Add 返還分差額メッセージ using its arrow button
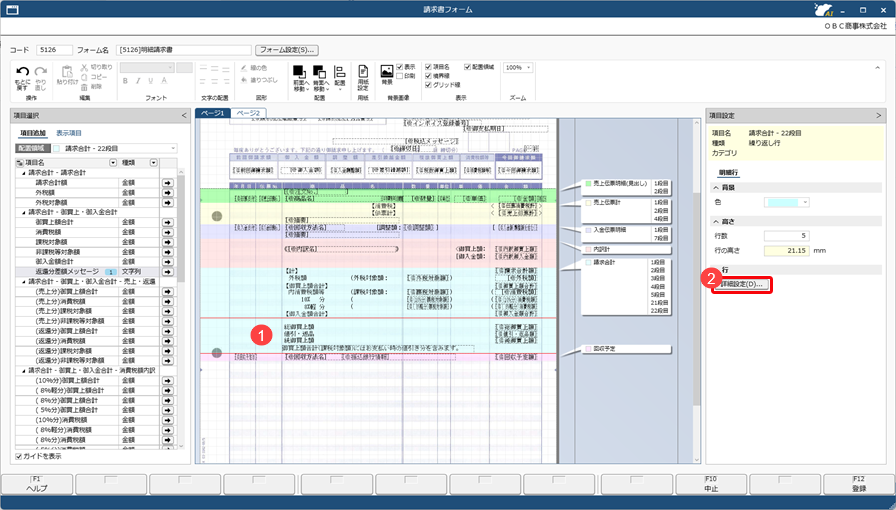 click(167, 272)
